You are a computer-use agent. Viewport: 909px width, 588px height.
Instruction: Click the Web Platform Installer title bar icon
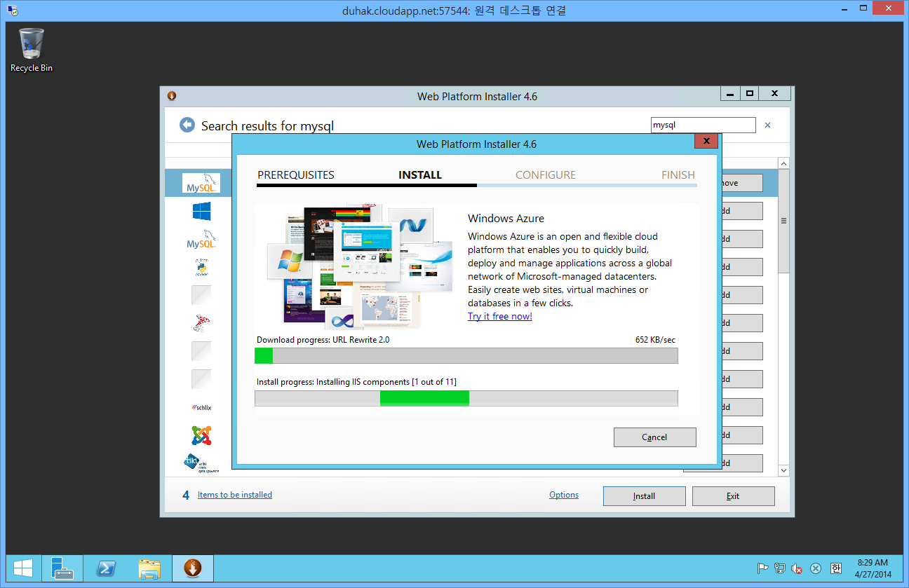172,96
